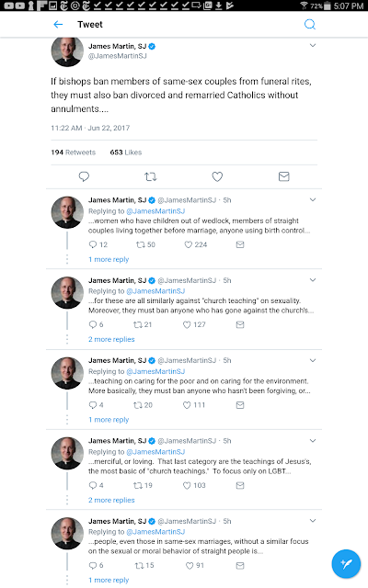The image size is (368, 588).
Task: Open search with the magnifier icon
Action: pos(310,25)
